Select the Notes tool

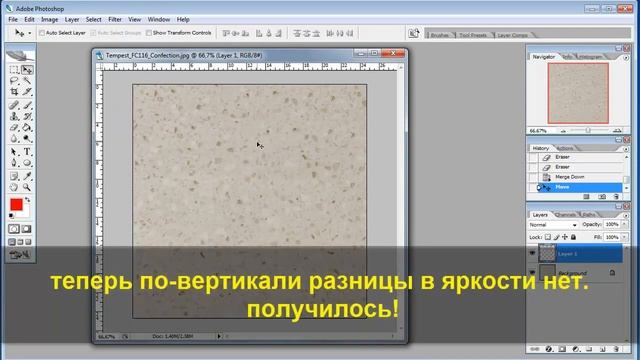pos(14,176)
